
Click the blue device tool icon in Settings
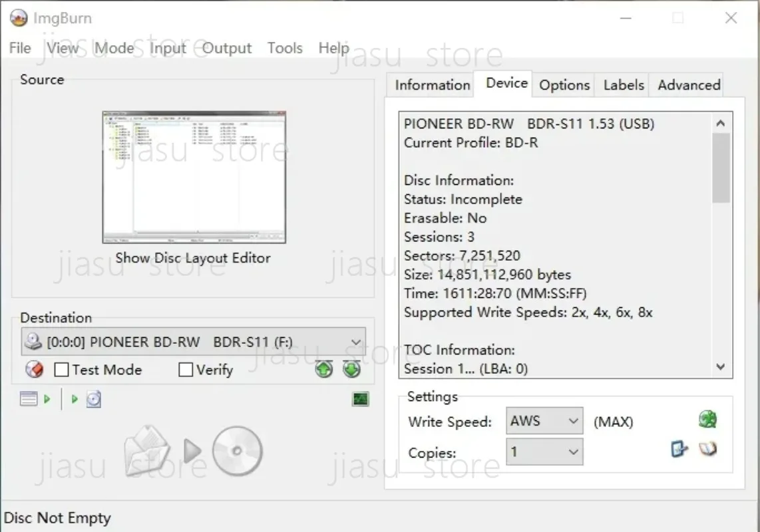[x=679, y=449]
